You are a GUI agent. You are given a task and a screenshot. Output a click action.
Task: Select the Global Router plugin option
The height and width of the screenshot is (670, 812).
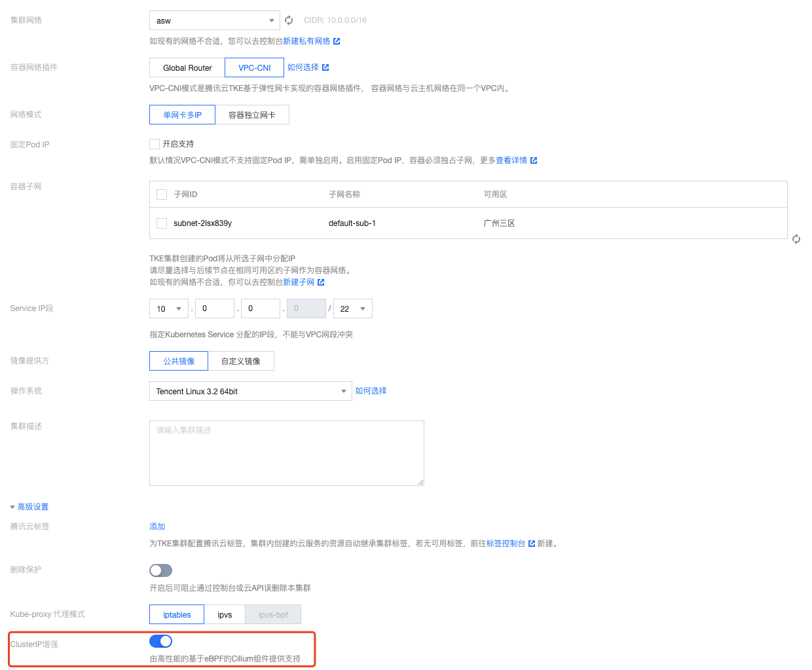(x=187, y=67)
